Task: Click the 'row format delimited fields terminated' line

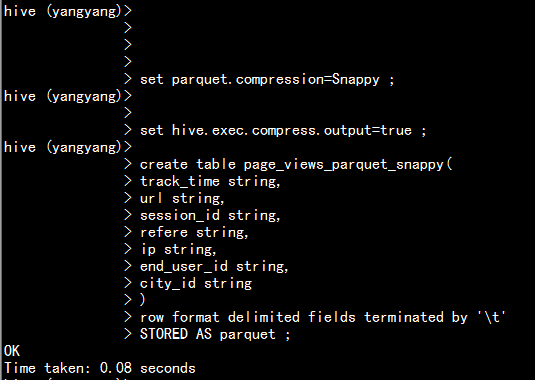Action: point(323,317)
